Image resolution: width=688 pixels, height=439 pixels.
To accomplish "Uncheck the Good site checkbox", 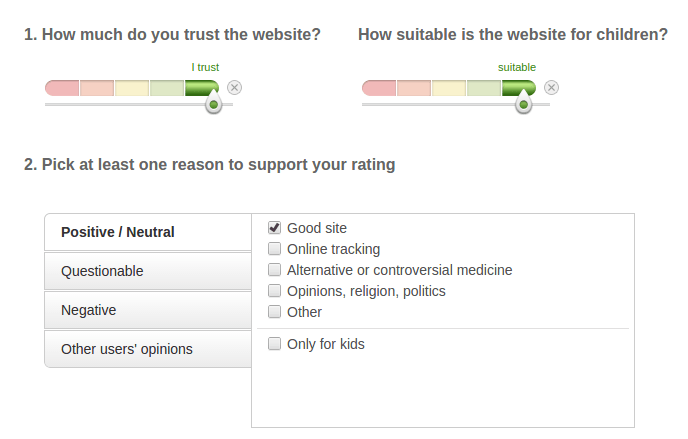I will pos(275,228).
